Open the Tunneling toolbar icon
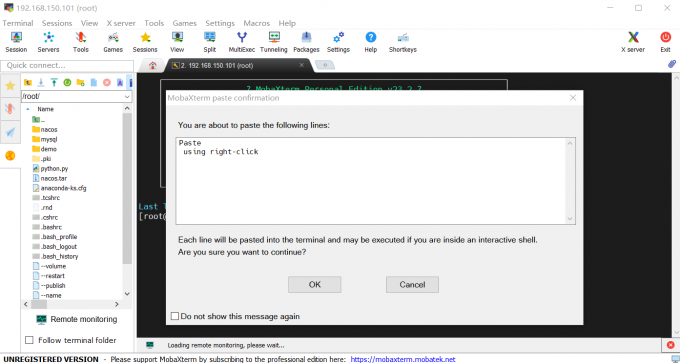The width and height of the screenshot is (680, 363). click(x=274, y=42)
